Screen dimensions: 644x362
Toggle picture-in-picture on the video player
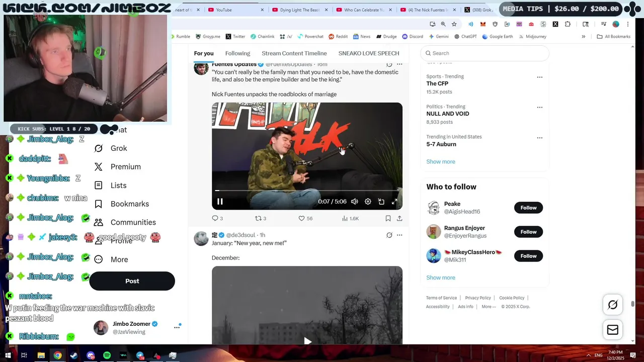click(x=381, y=202)
